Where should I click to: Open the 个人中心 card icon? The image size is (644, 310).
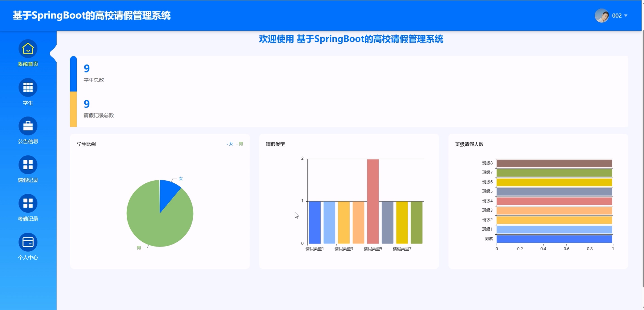28,242
